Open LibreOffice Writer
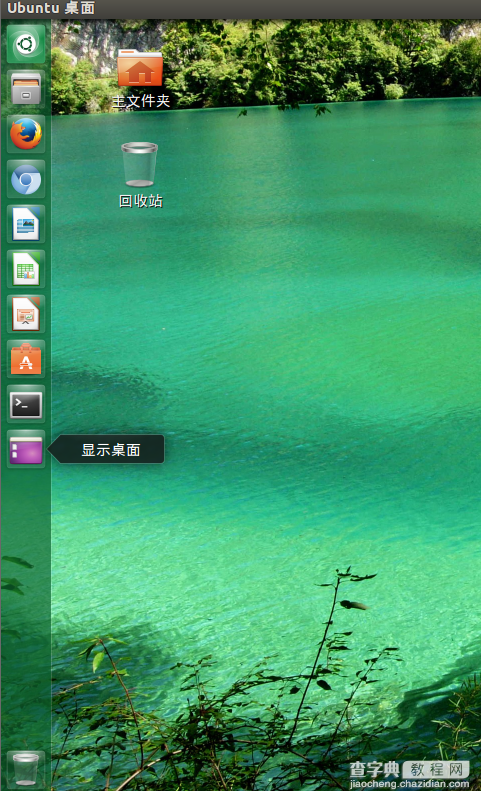 click(26, 224)
